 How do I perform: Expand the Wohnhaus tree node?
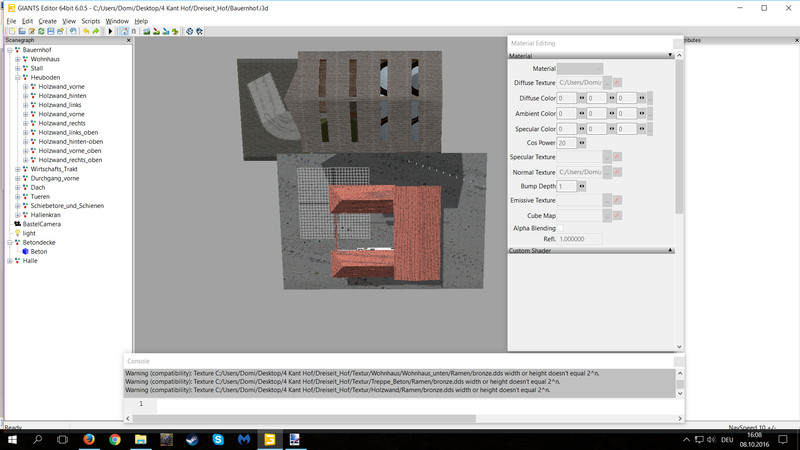18,59
